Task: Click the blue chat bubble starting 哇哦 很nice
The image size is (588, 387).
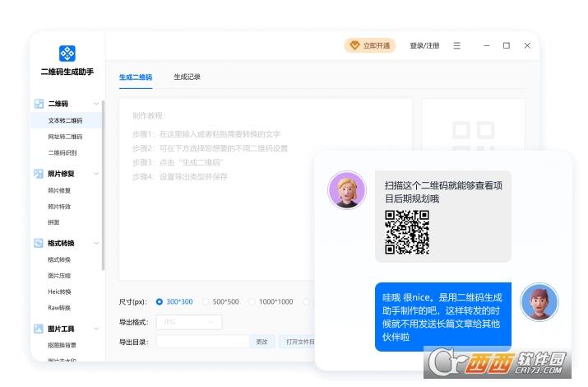Action: (443, 317)
